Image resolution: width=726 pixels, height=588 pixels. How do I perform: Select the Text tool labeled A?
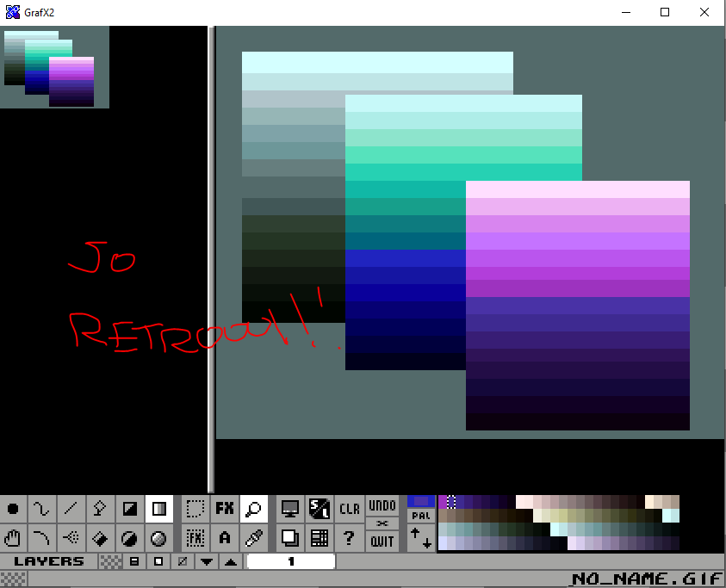click(x=225, y=538)
